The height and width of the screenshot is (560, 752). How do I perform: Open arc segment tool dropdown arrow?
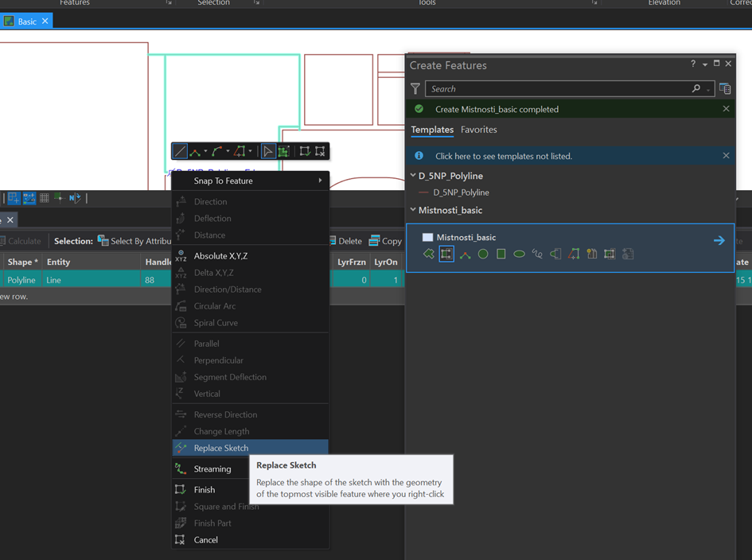coord(228,151)
